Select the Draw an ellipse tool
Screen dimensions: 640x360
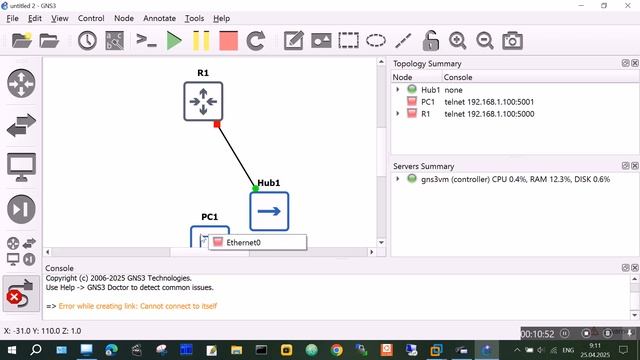376,41
